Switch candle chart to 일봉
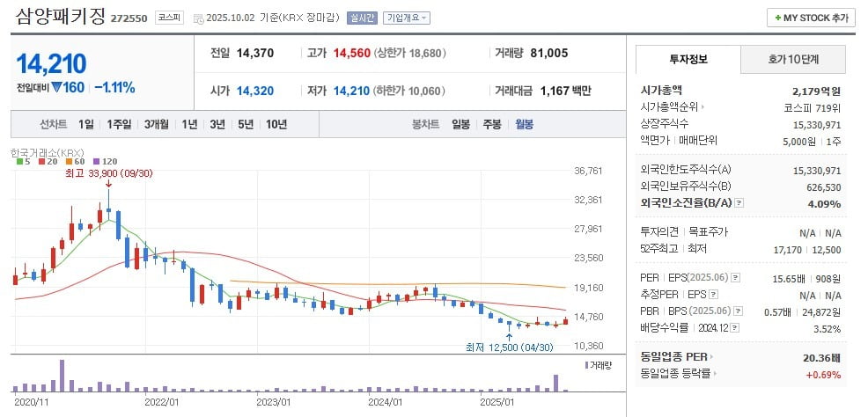Viewport: 868px width, 417px height. click(x=460, y=124)
